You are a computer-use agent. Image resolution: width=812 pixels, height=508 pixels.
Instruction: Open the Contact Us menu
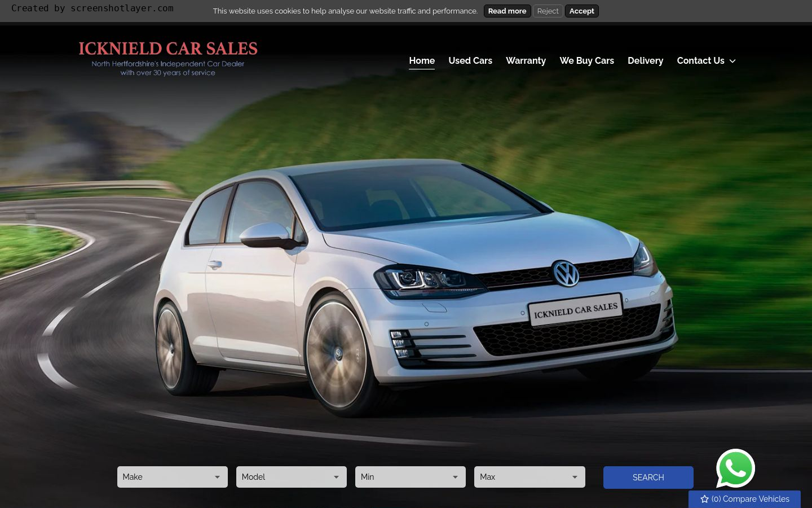tap(706, 60)
